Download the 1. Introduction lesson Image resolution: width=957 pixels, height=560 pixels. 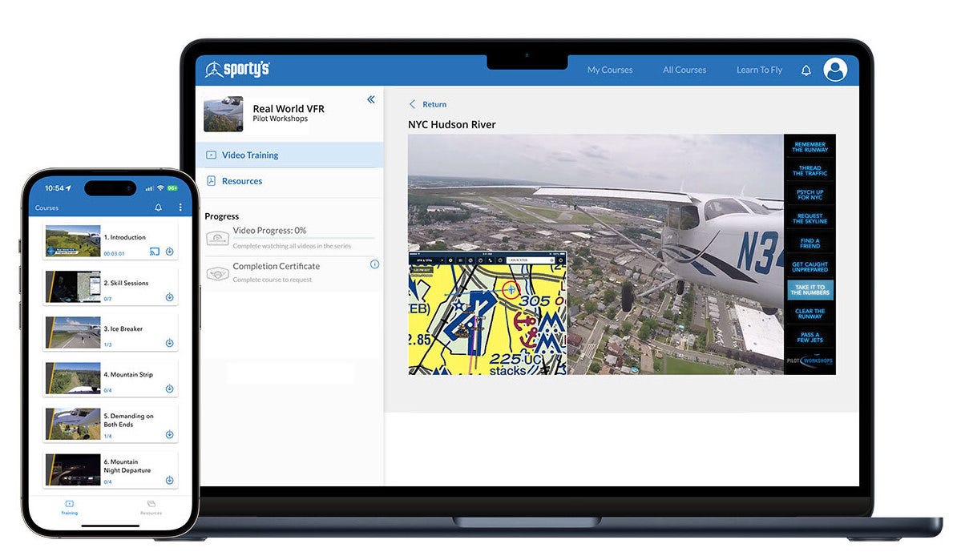point(170,252)
